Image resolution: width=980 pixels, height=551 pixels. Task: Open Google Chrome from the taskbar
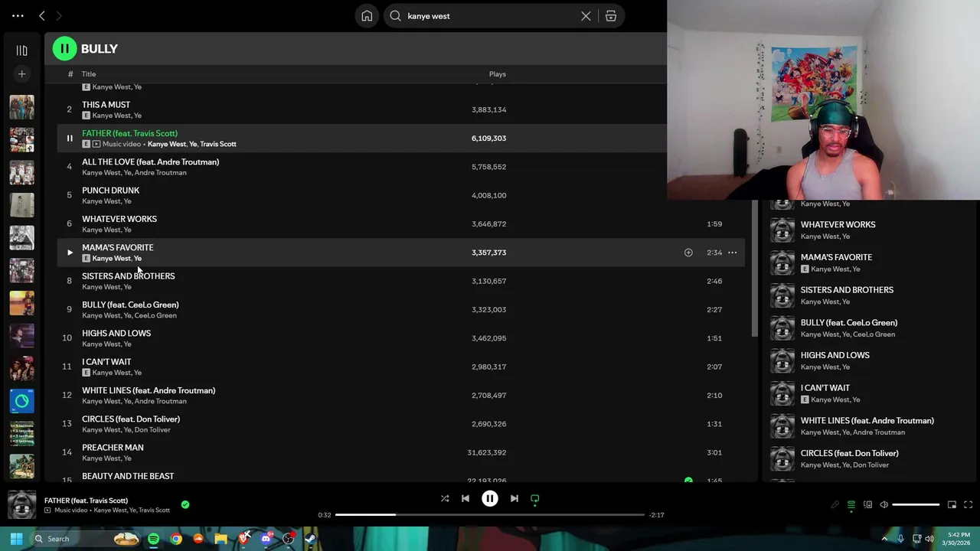tap(176, 539)
